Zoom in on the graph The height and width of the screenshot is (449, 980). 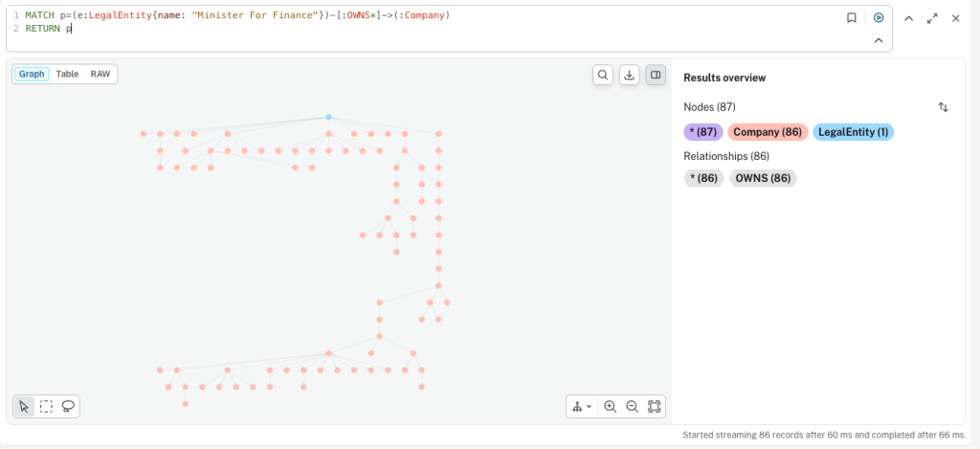point(610,406)
